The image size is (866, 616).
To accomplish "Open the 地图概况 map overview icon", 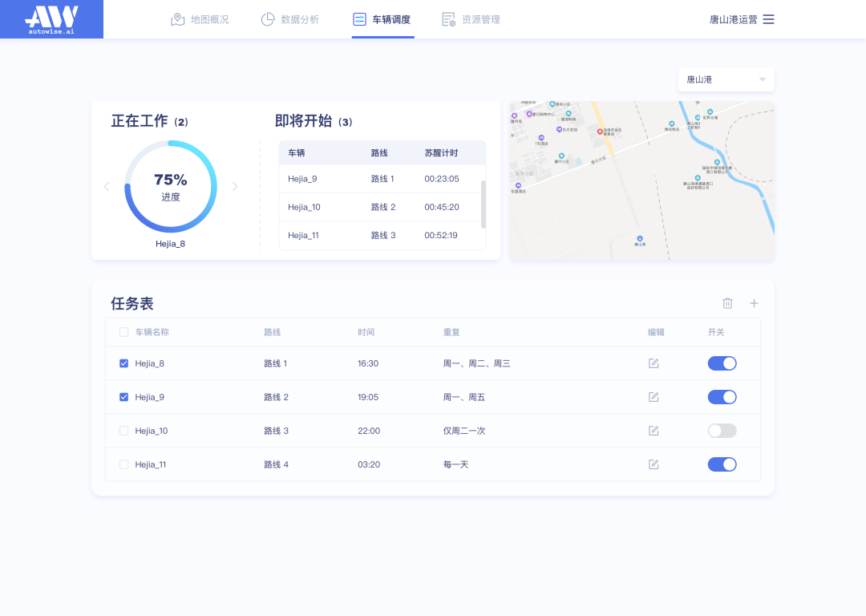I will (x=177, y=18).
